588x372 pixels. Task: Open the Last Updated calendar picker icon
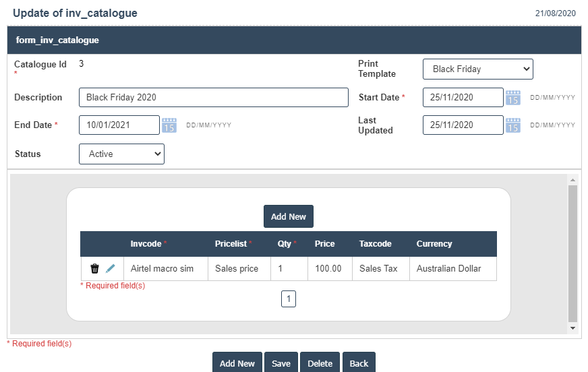point(513,125)
